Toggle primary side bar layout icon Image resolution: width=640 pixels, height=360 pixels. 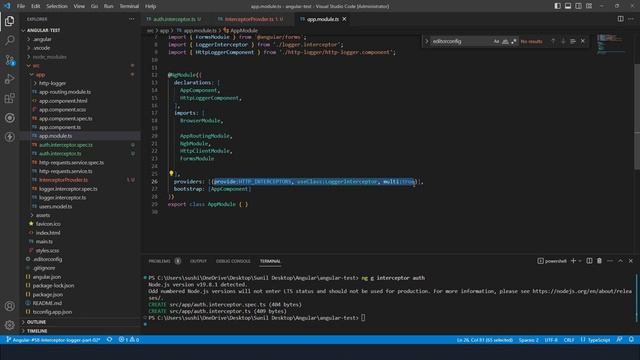(x=558, y=6)
